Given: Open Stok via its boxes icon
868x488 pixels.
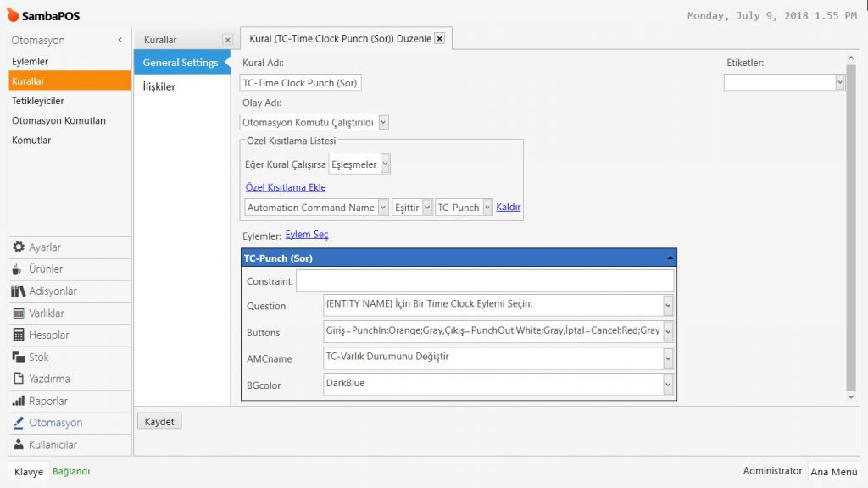Looking at the screenshot, I should pyautogui.click(x=19, y=358).
